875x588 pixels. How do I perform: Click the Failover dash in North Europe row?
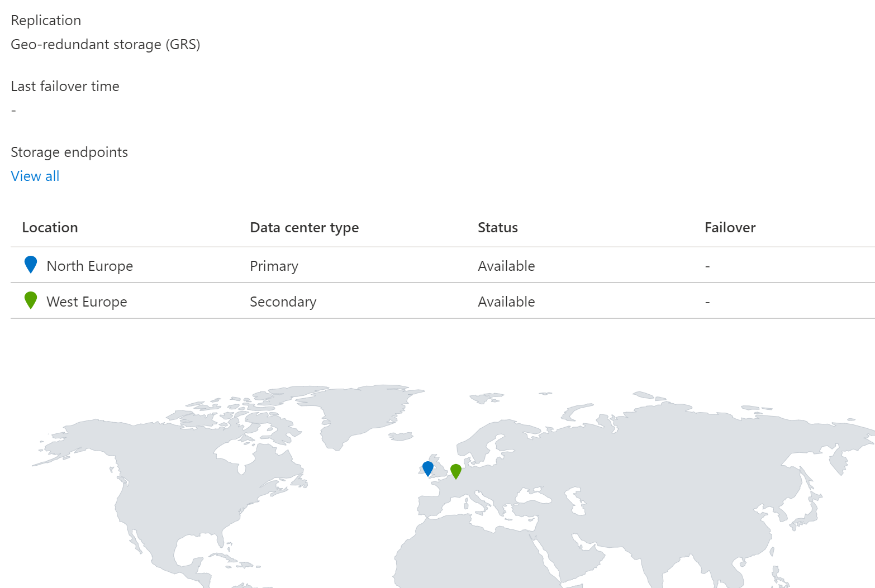pyautogui.click(x=707, y=266)
